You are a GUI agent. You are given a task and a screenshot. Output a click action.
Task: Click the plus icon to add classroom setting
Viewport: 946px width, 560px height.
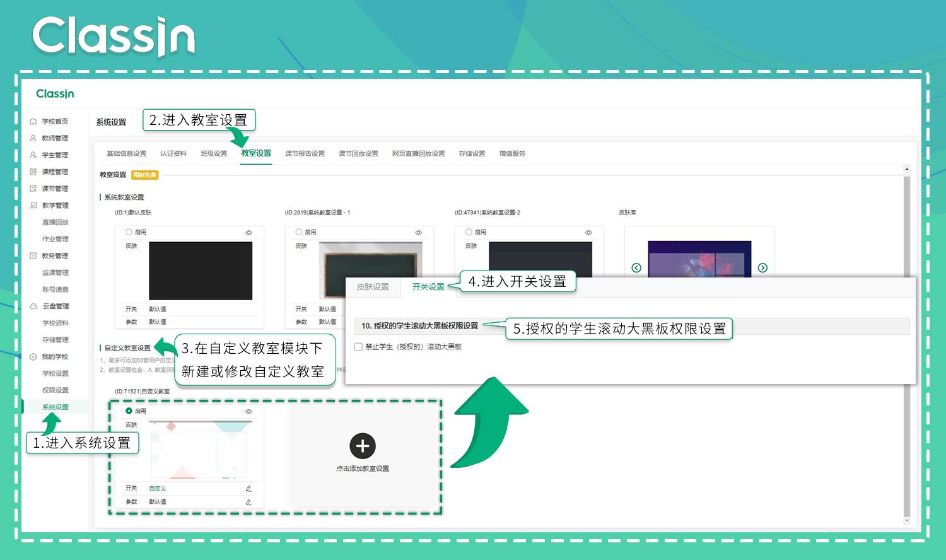pyautogui.click(x=363, y=446)
